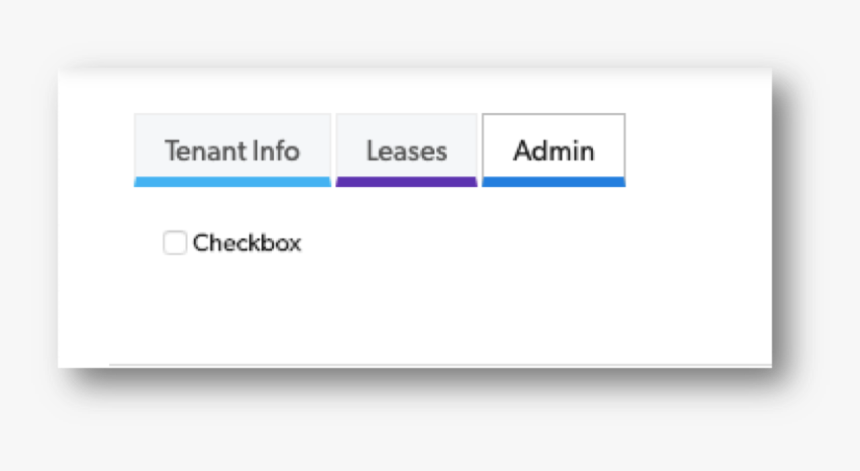Image resolution: width=860 pixels, height=471 pixels.
Task: Click the horizontal divider line at panel bottom
Action: click(x=440, y=365)
